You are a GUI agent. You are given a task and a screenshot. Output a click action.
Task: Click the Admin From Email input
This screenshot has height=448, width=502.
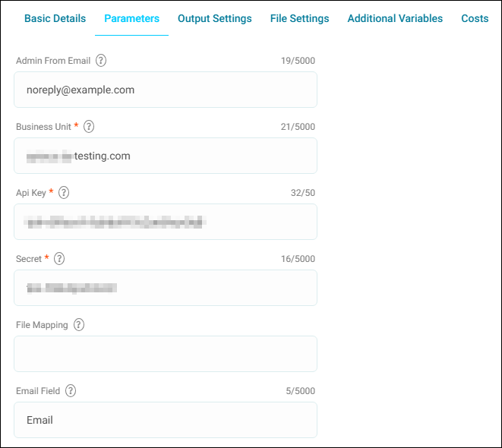(166, 90)
